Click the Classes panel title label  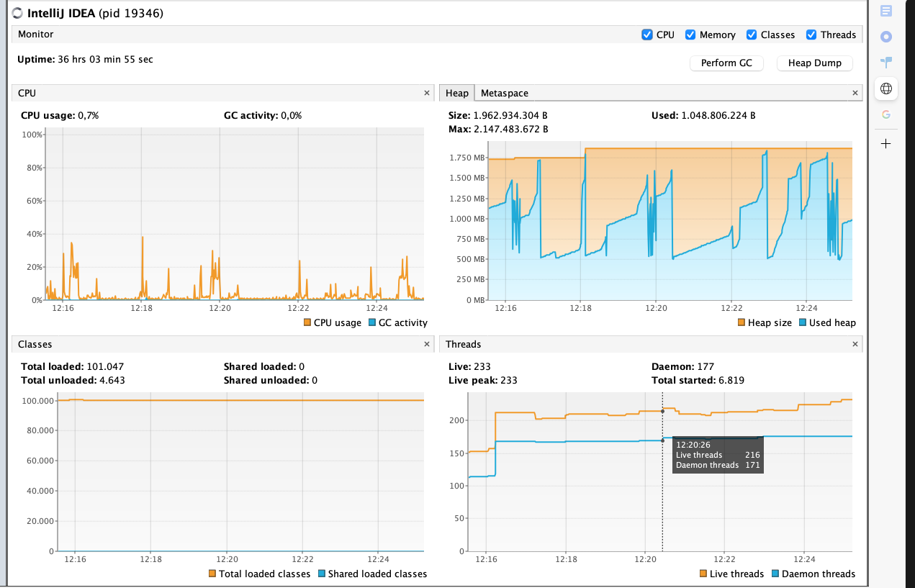35,344
